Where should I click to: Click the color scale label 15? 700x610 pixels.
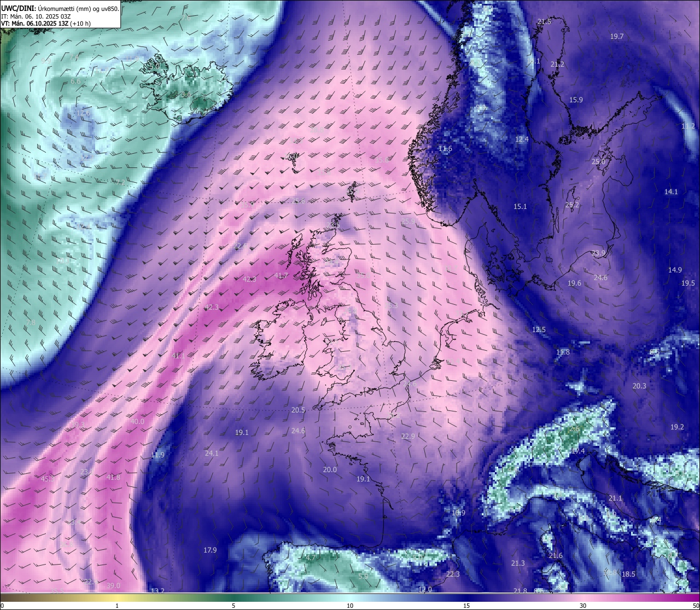click(x=466, y=606)
